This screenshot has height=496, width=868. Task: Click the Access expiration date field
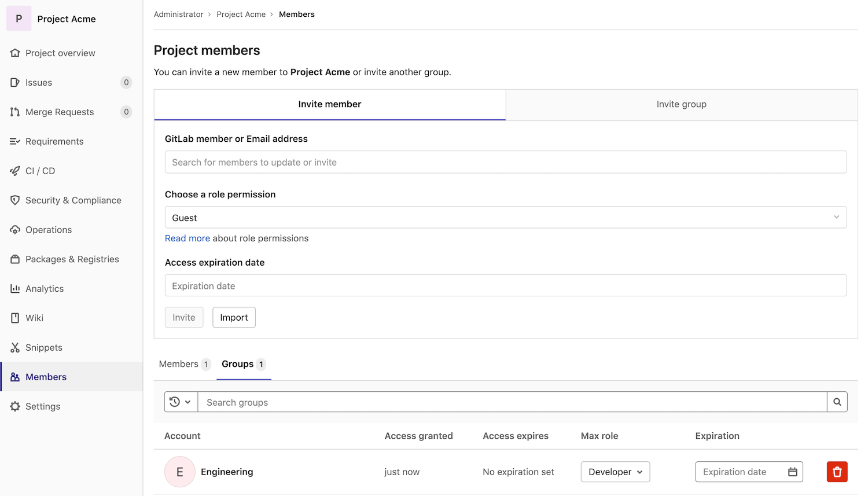[x=505, y=286]
